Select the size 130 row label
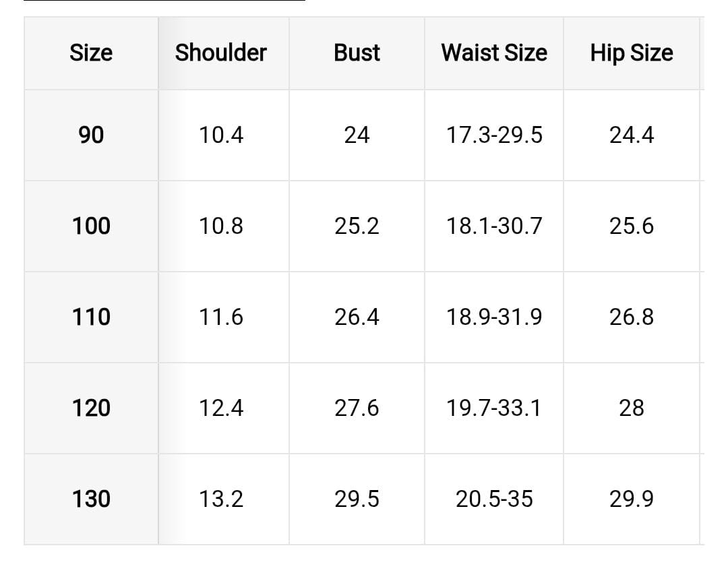The width and height of the screenshot is (728, 575). [x=91, y=499]
